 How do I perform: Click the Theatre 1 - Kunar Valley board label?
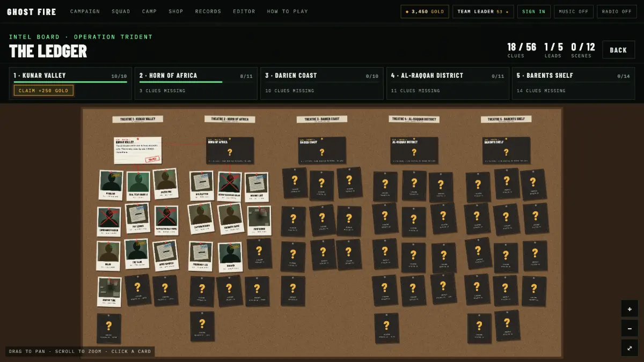pos(138,119)
